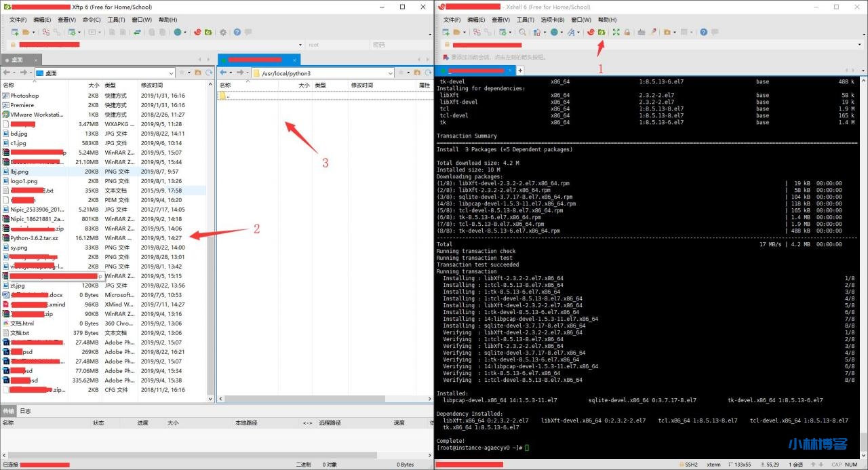Sort local files by 修改时间 column
The width and height of the screenshot is (868, 470).
(152, 85)
